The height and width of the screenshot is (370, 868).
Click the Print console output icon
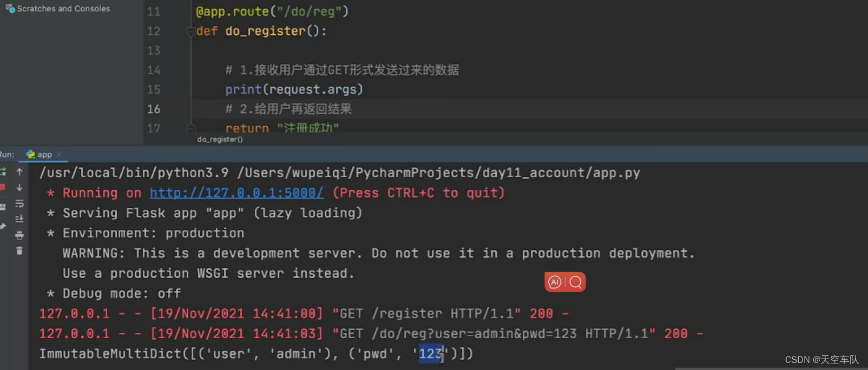pyautogui.click(x=19, y=235)
